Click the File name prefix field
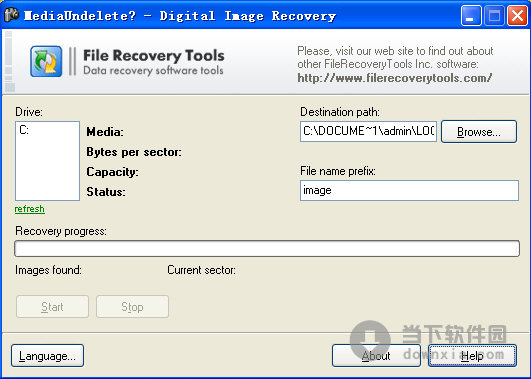531x379 pixels. point(409,190)
